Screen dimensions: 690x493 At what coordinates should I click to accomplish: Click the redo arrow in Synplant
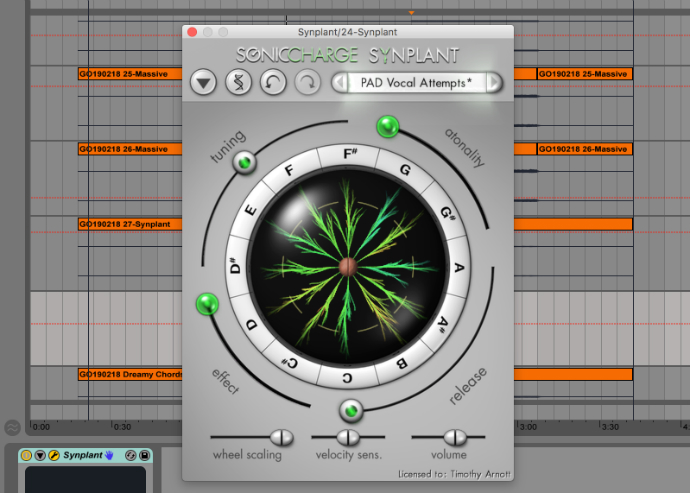(x=306, y=82)
